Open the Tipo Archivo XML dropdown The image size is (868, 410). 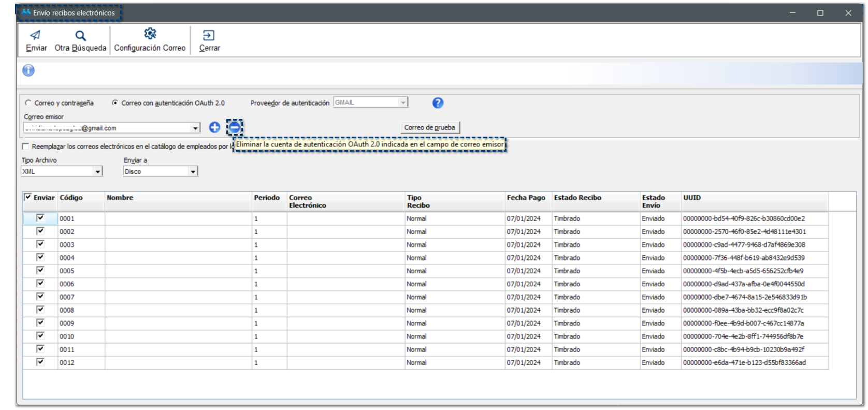tap(98, 171)
